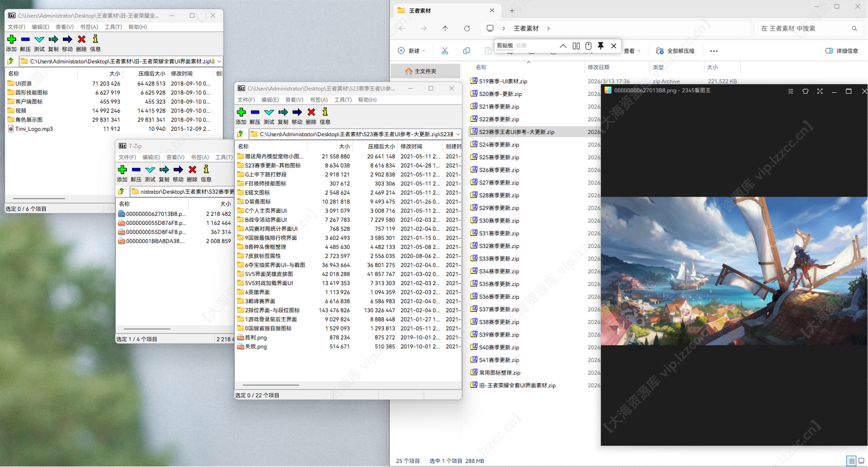
Task: Click the Copy icon in Explorer toolbar
Action: [x=467, y=51]
